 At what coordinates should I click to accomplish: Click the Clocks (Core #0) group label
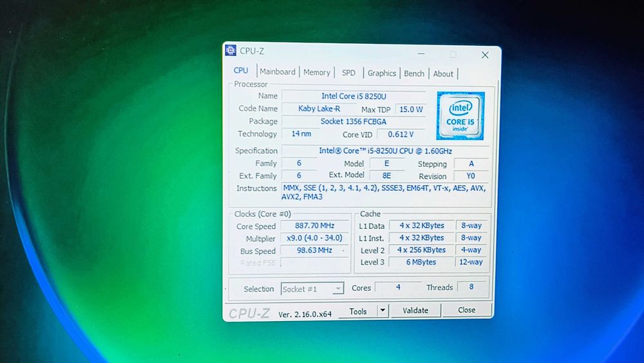tap(263, 214)
